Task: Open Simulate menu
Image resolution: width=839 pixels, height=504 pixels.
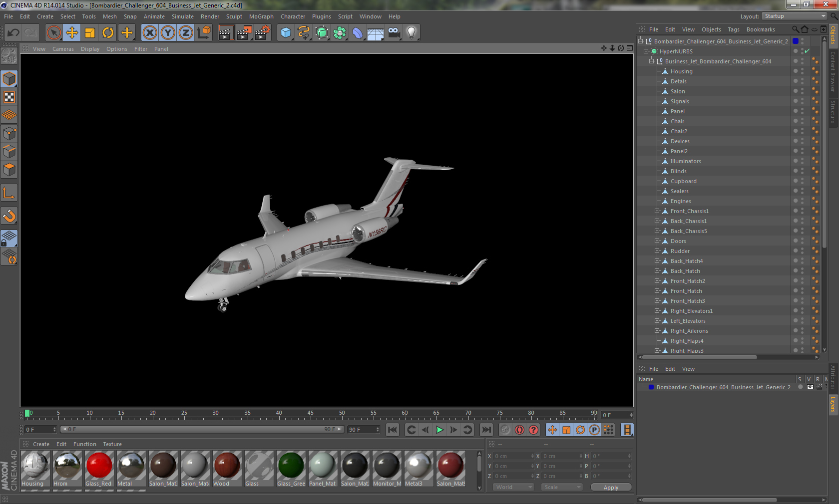Action: click(183, 16)
